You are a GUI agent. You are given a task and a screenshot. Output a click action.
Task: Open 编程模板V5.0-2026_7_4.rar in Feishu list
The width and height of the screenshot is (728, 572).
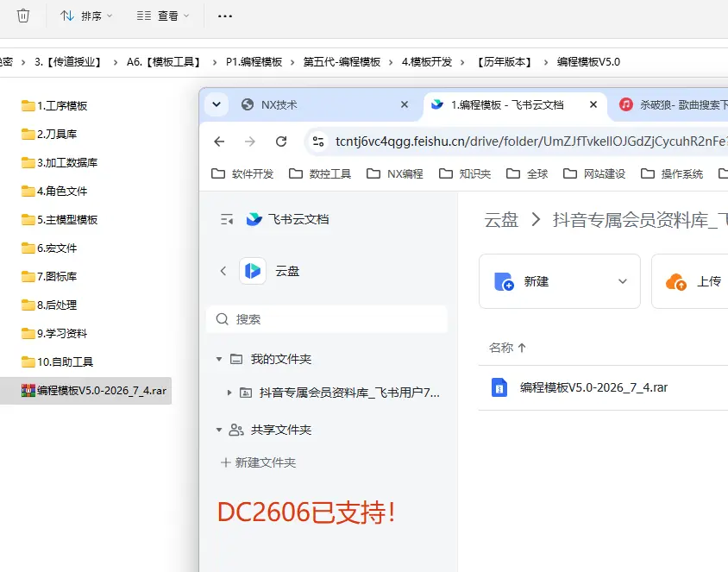tap(593, 387)
